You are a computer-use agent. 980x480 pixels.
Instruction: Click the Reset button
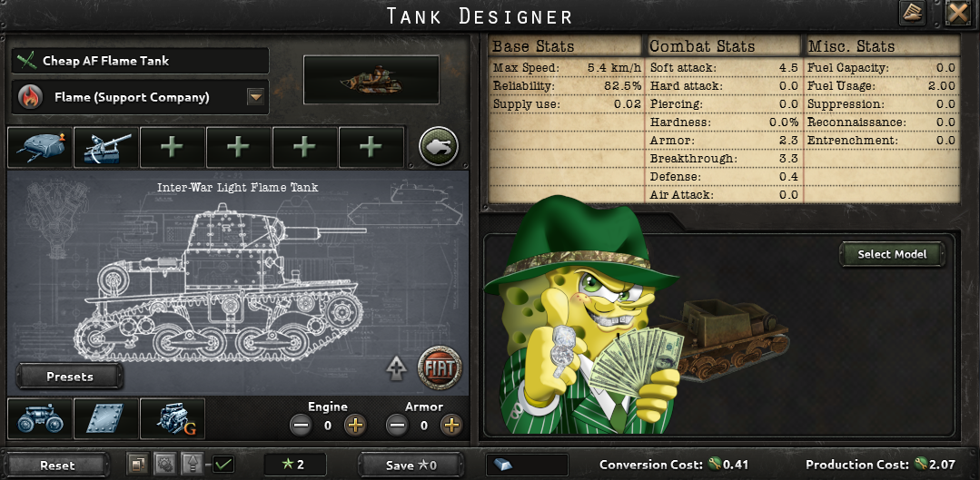[57, 465]
